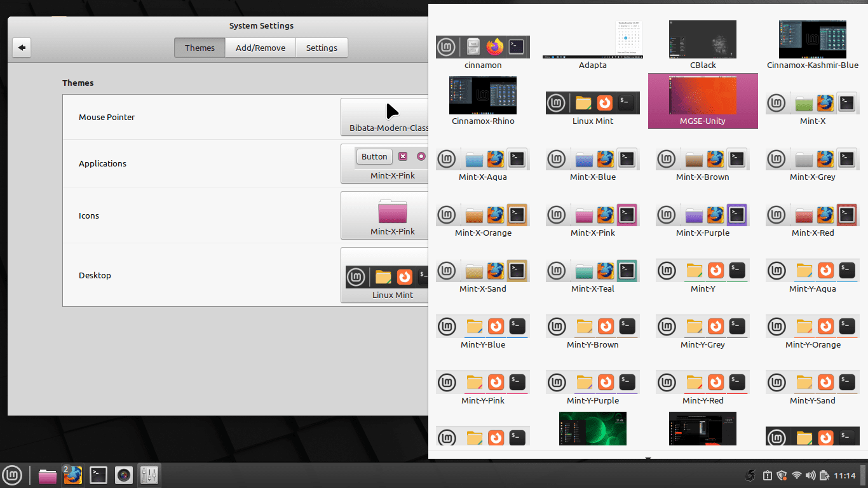Apply the Mint-Y-Brown theme

pyautogui.click(x=593, y=332)
